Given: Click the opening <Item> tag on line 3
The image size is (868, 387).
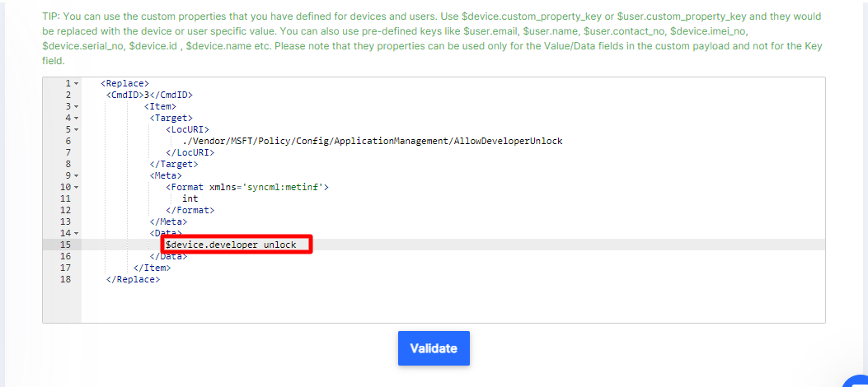Looking at the screenshot, I should [160, 106].
